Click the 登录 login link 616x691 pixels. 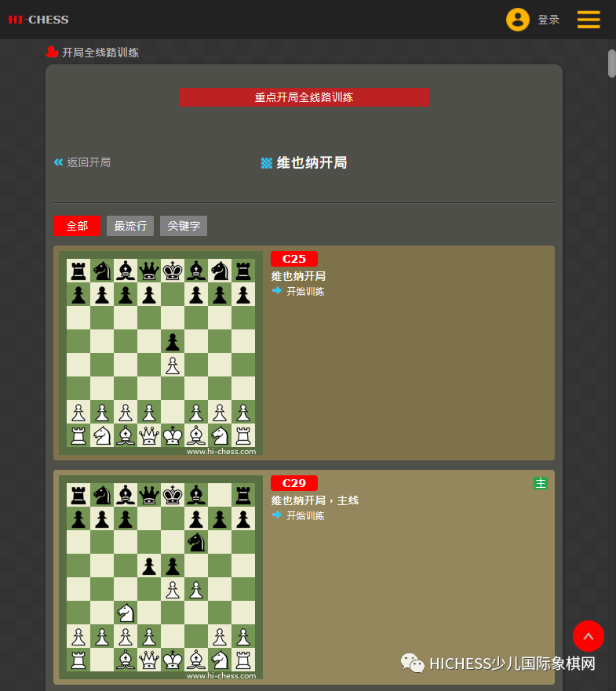[549, 20]
